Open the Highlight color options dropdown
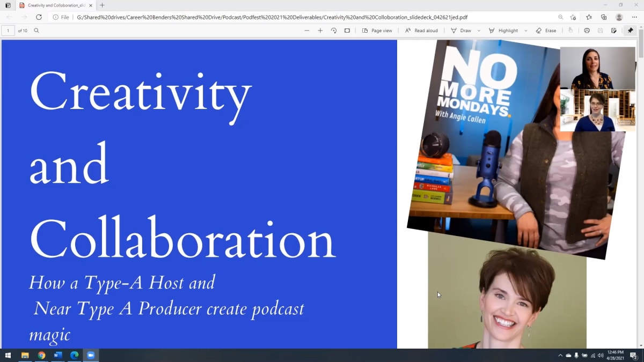Viewport: 644px width, 362px height. (x=526, y=31)
